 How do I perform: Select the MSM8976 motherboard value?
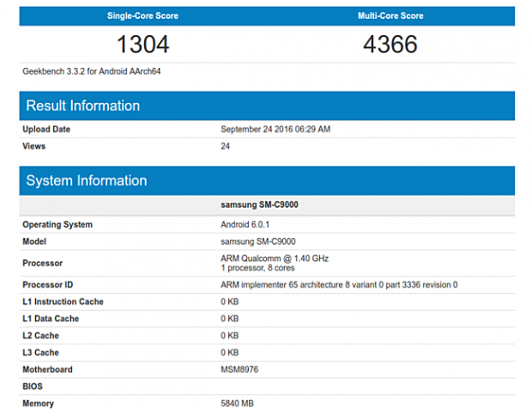click(239, 369)
